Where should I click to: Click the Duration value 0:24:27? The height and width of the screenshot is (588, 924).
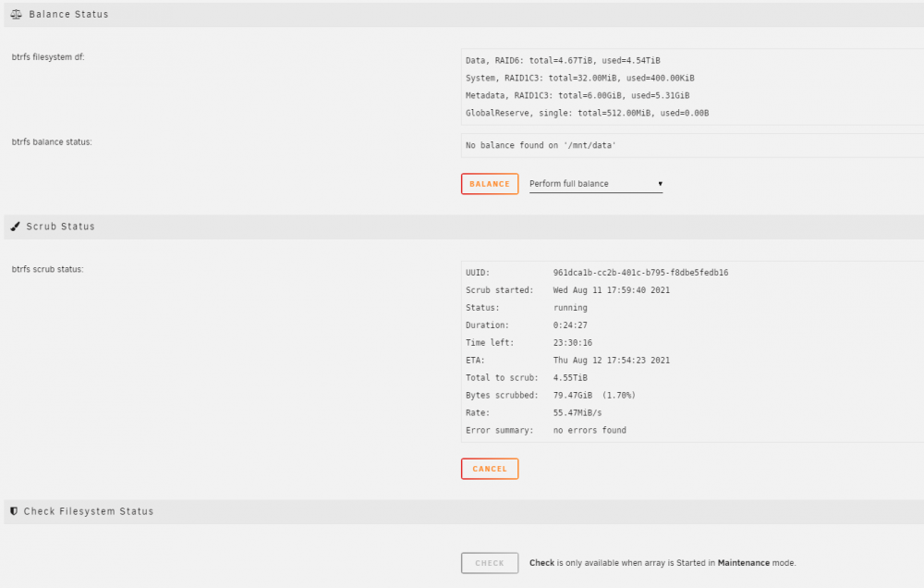(x=570, y=325)
